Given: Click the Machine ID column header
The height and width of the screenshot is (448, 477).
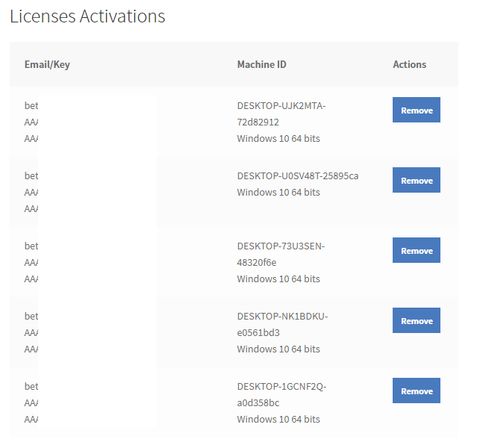Looking at the screenshot, I should point(261,64).
